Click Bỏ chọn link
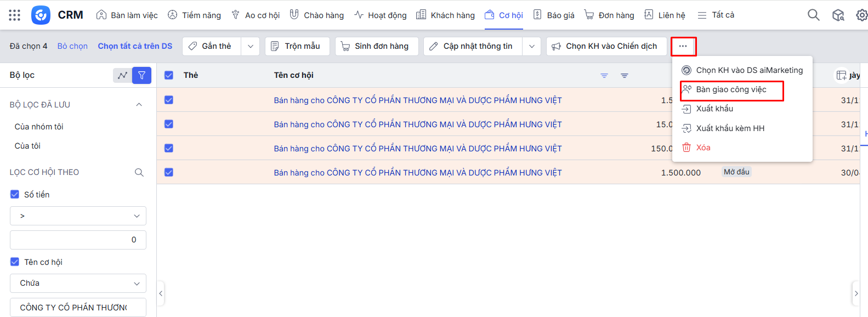Viewport: 868px width, 317px height. (72, 46)
